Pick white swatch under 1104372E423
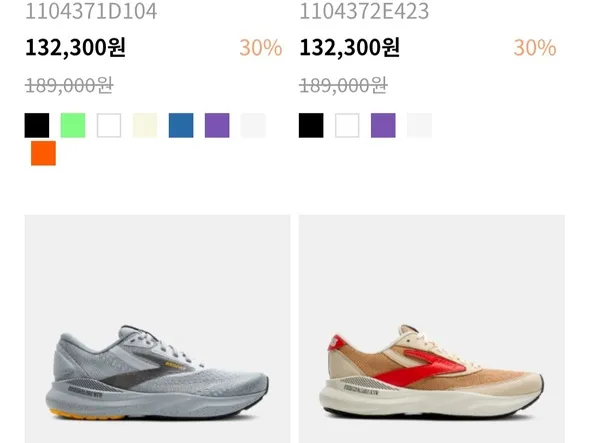Image resolution: width=590 pixels, height=443 pixels. point(347,125)
